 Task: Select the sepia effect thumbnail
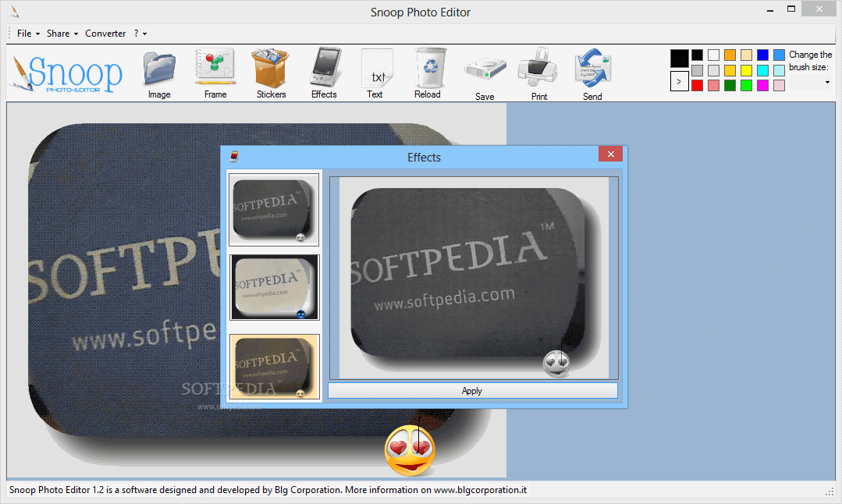click(275, 367)
